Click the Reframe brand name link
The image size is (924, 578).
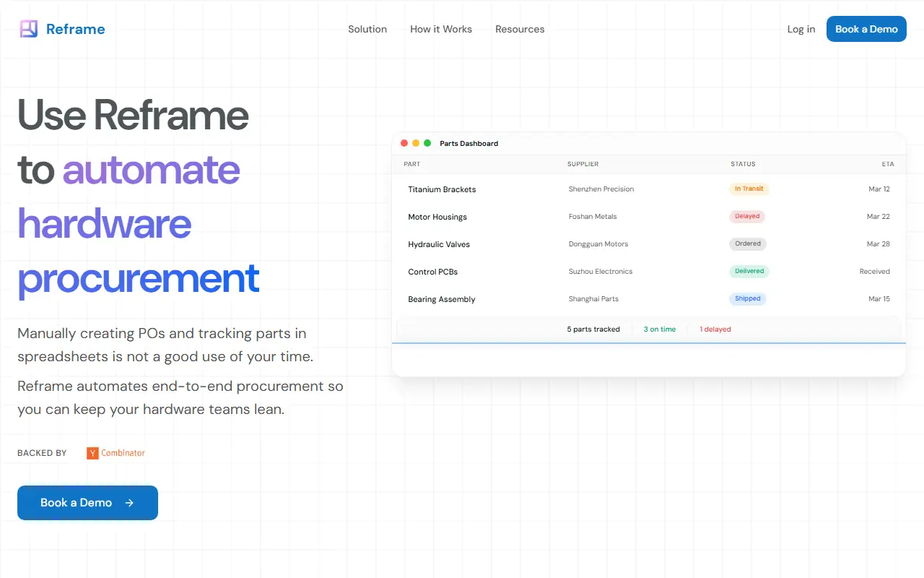pyautogui.click(x=76, y=29)
